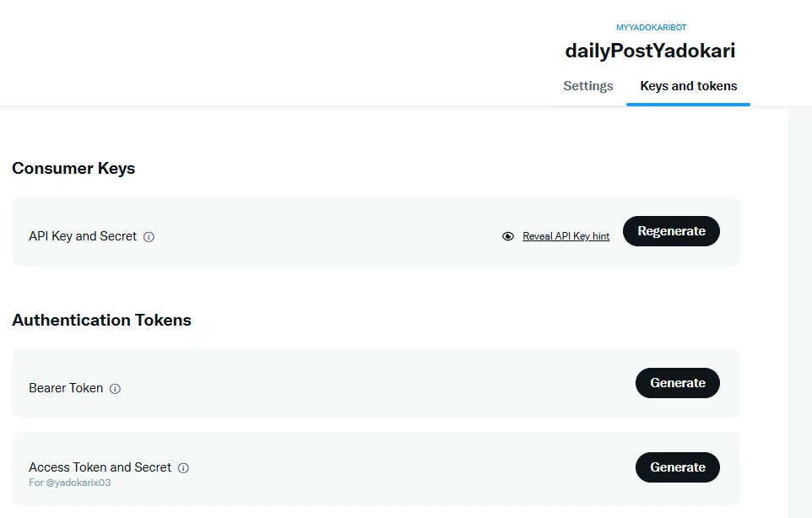812x518 pixels.
Task: Click the 'API Key and Secret' label
Action: [x=83, y=236]
